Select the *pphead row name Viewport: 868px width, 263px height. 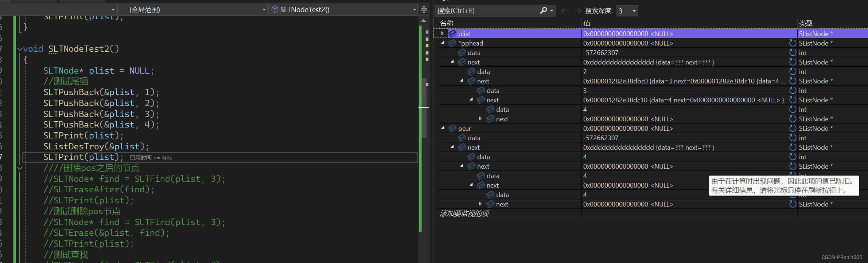click(x=471, y=43)
